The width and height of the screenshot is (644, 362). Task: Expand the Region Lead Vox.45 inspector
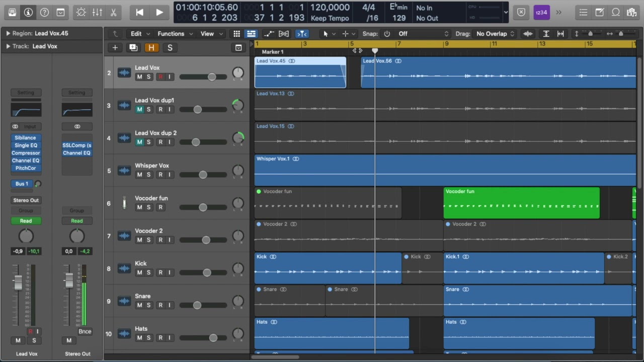pyautogui.click(x=8, y=33)
